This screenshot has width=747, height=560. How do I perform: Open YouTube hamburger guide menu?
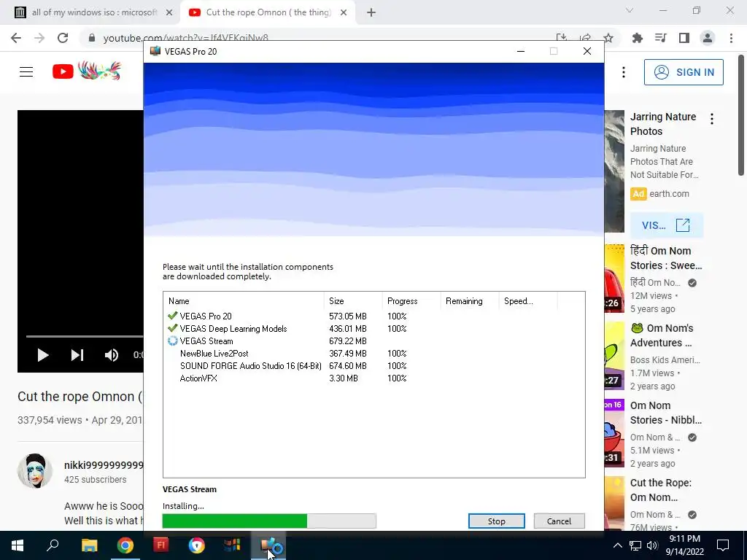pos(26,72)
